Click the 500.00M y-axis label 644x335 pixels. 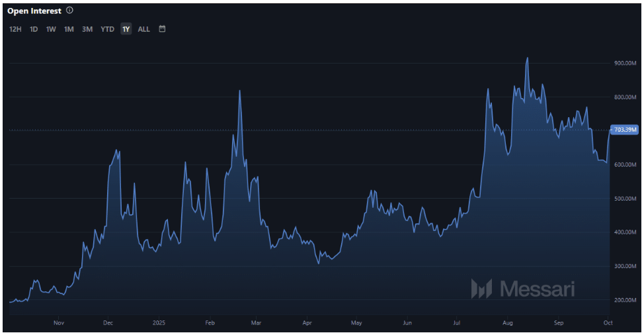click(x=625, y=199)
